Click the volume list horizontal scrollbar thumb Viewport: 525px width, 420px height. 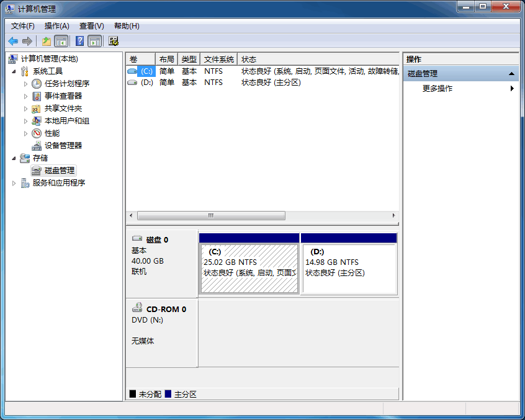(x=211, y=215)
